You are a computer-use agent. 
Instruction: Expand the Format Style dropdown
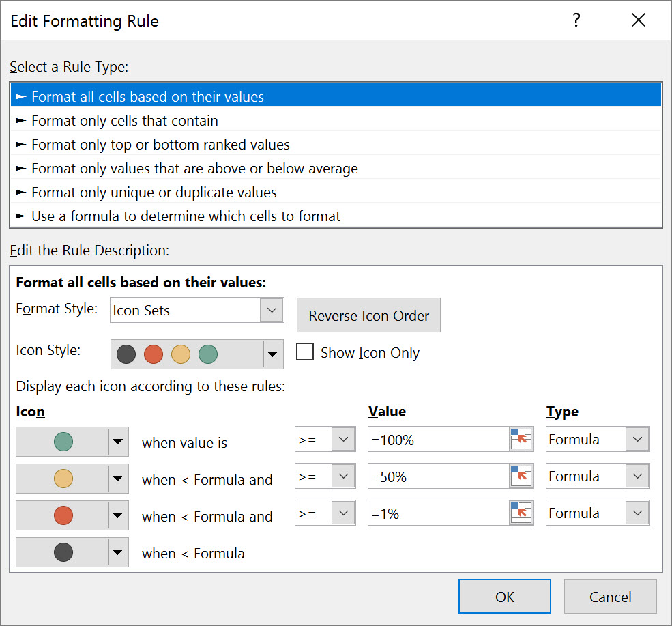(272, 311)
